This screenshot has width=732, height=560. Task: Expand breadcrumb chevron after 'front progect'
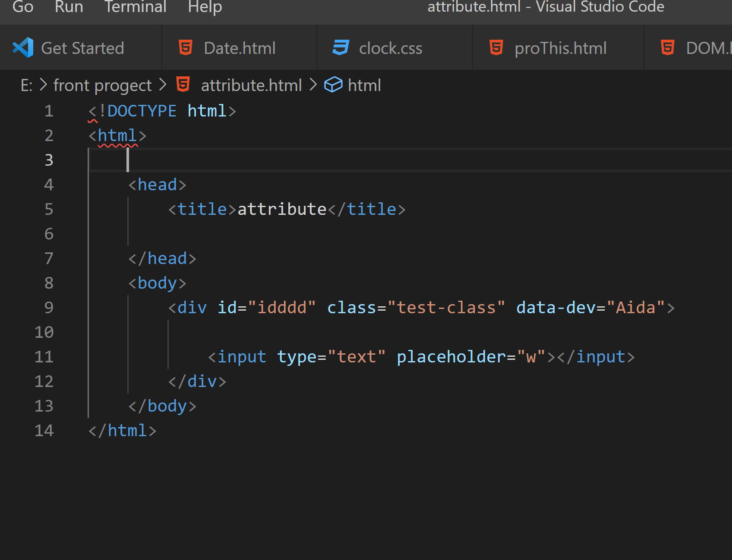pyautogui.click(x=162, y=85)
